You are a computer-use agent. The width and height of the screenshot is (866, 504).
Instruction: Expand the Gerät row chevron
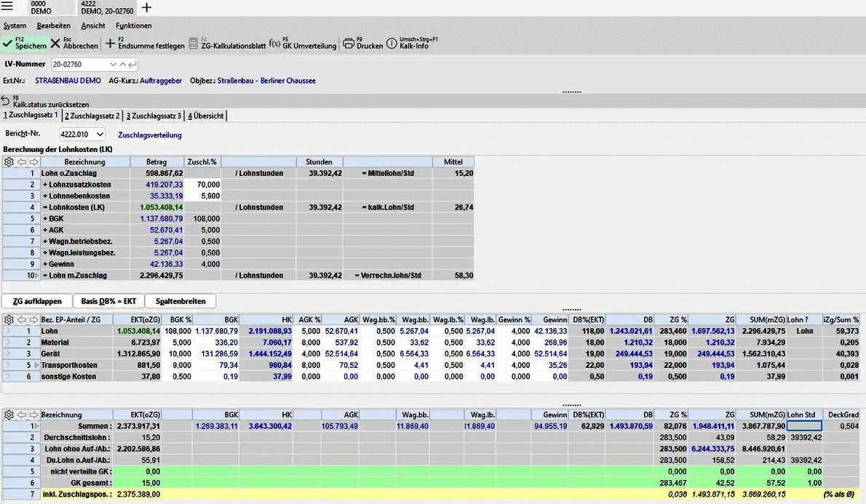[x=8, y=353]
